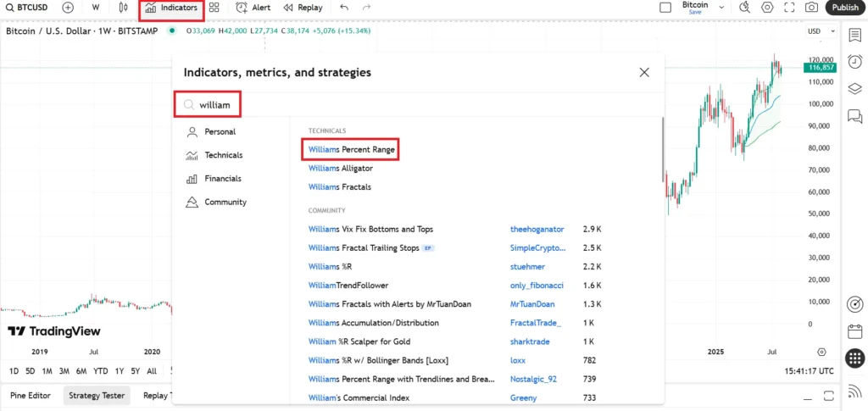Open author sharktrade profile

pos(530,342)
